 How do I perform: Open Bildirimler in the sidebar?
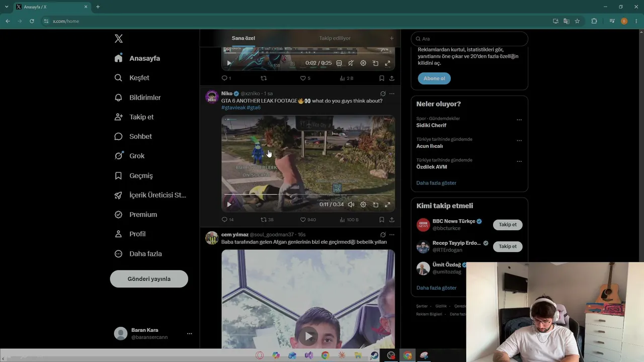pyautogui.click(x=137, y=98)
